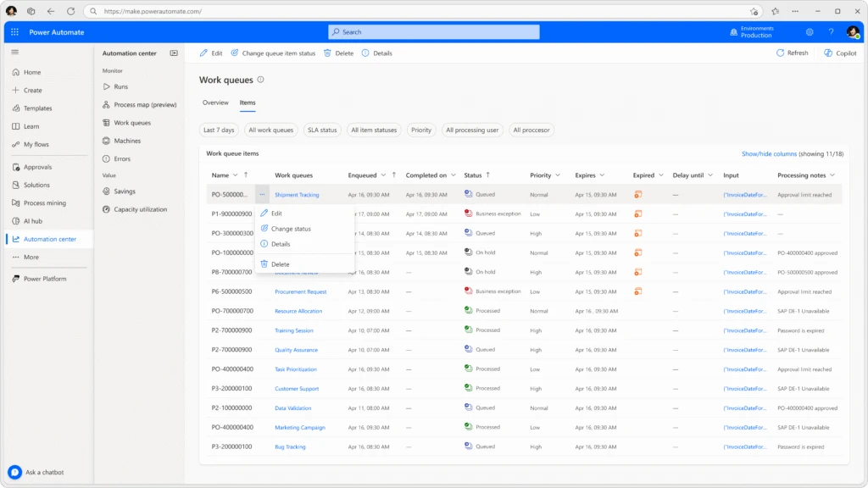Image resolution: width=868 pixels, height=488 pixels.
Task: Click the Search input field
Action: 434,32
